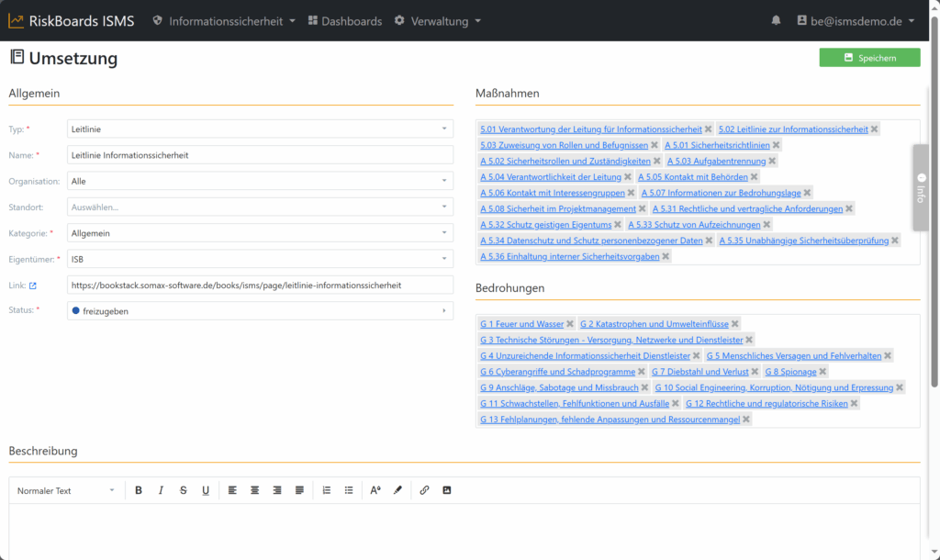Open the Normaler Text style dropdown
Image resolution: width=940 pixels, height=560 pixels.
[66, 490]
